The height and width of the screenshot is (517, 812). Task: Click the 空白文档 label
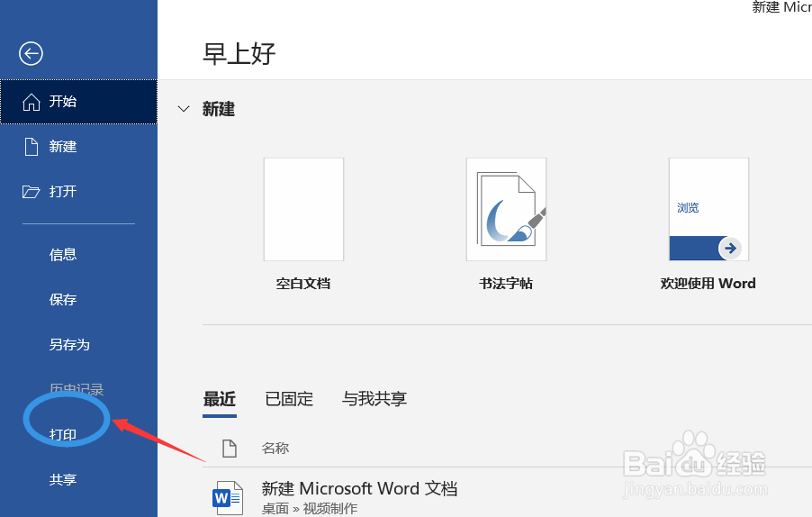[x=303, y=284]
